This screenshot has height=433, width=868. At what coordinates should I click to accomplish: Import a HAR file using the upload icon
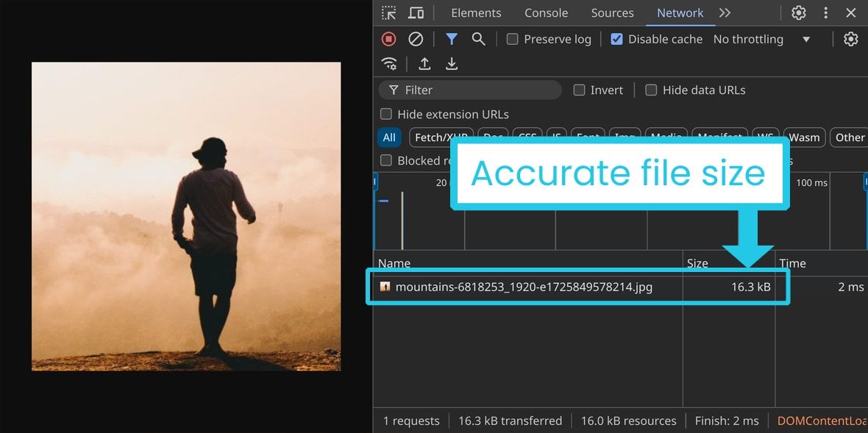(424, 64)
